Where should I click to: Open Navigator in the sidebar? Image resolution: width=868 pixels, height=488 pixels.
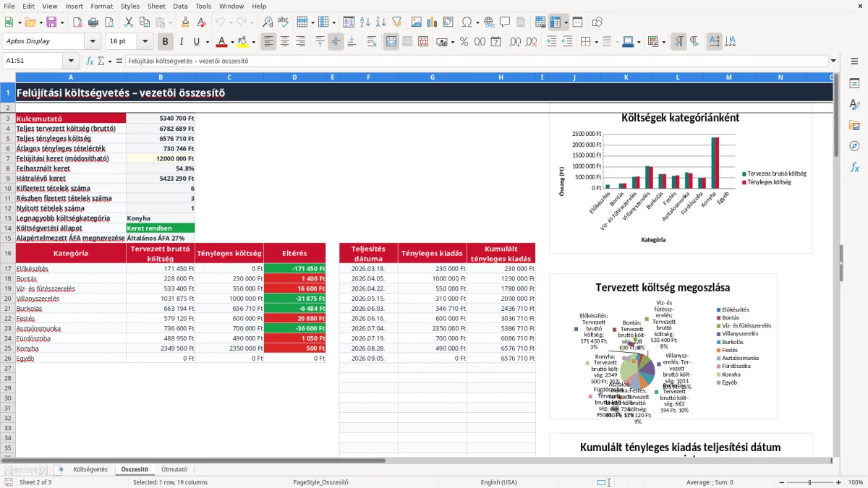point(854,146)
